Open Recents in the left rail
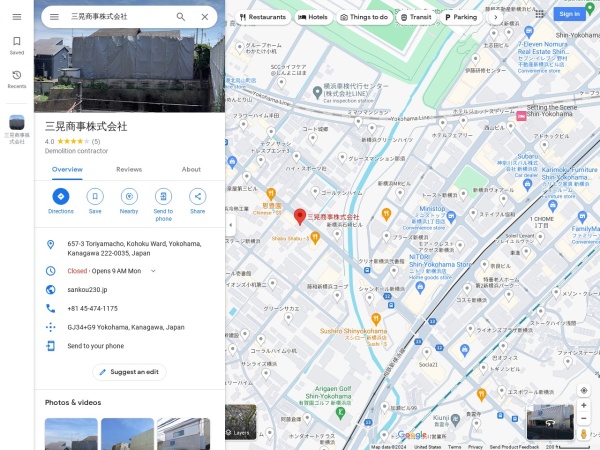The width and height of the screenshot is (600, 450). 17,79
